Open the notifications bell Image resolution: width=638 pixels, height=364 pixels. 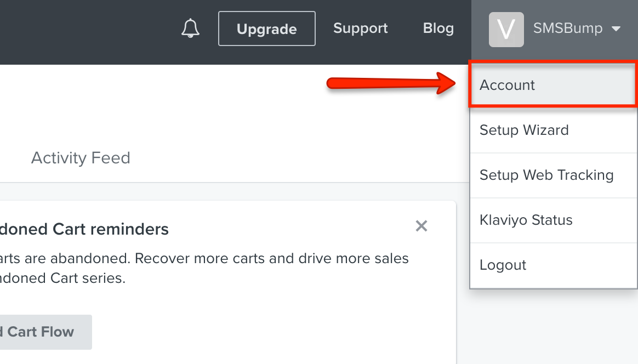[x=190, y=29]
